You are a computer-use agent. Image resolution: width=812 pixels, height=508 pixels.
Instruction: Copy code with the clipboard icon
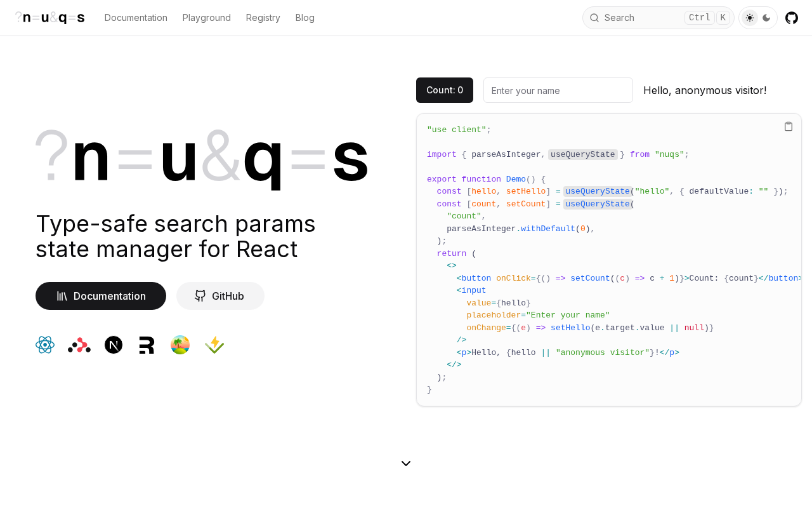click(x=789, y=126)
